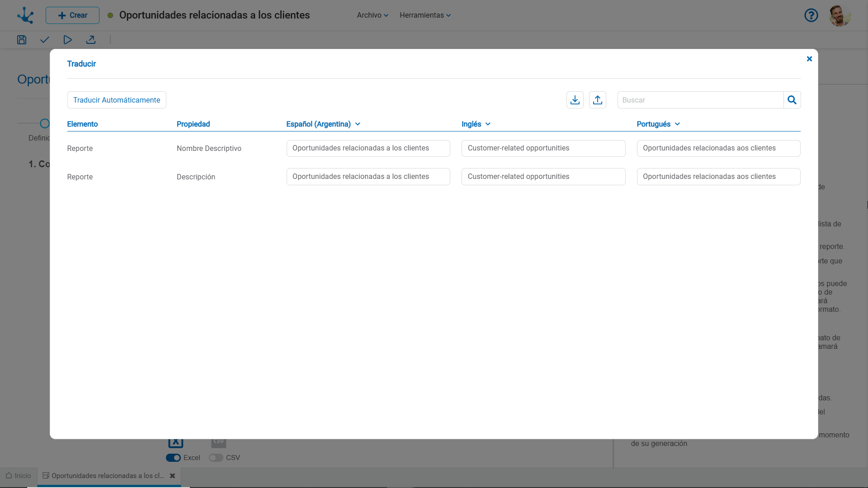Viewport: 868px width, 488px height.
Task: Click the download translations icon
Action: click(575, 100)
